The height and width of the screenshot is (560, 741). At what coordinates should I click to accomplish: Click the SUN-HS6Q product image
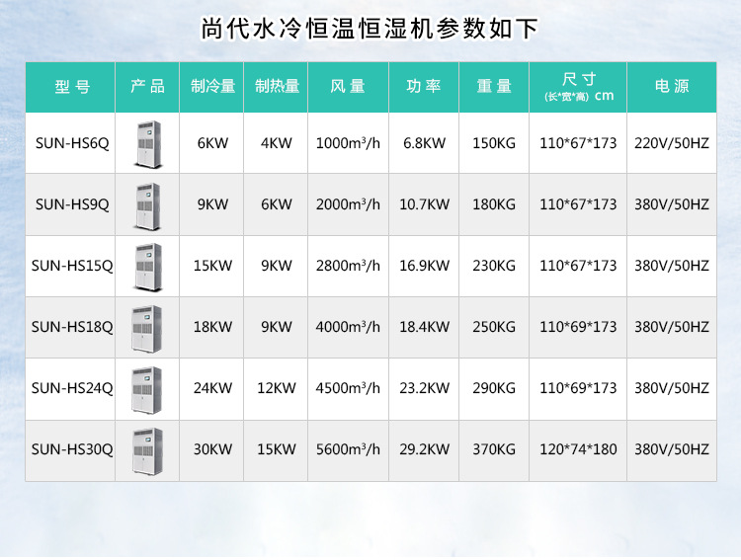(x=148, y=143)
